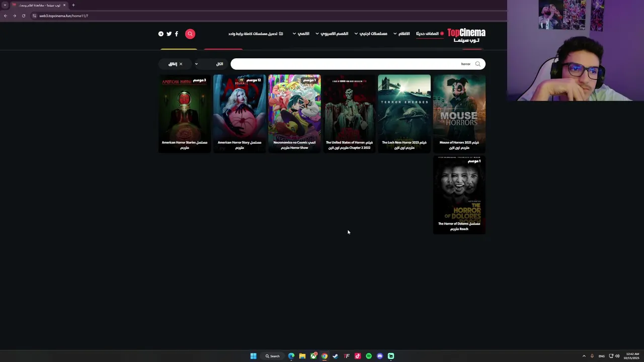Open the Xbox app from taskbar
Viewport: 644px width, 362px height.
tap(313, 356)
